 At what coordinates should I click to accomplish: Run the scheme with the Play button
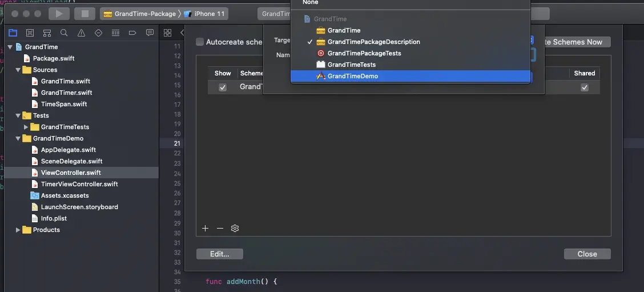[x=59, y=14]
